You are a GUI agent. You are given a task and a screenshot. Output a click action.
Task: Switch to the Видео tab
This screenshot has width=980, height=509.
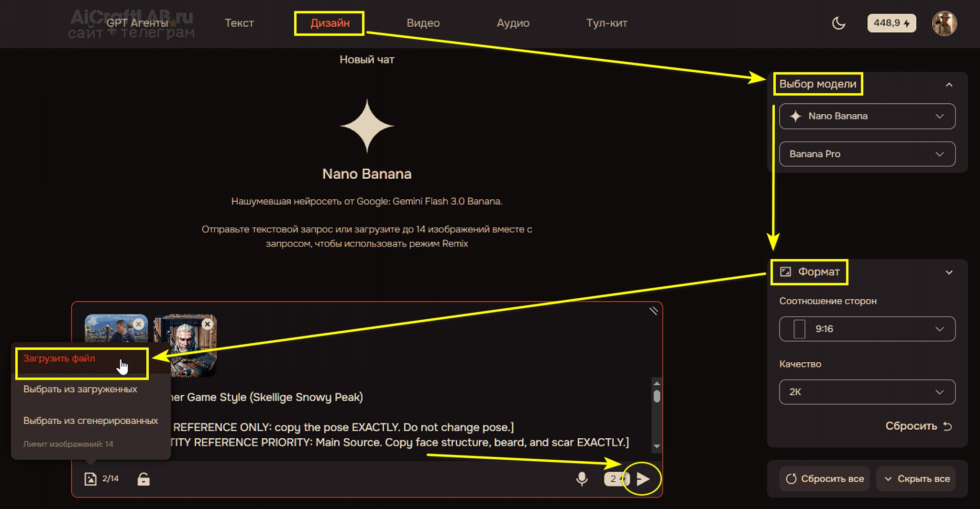click(x=423, y=23)
